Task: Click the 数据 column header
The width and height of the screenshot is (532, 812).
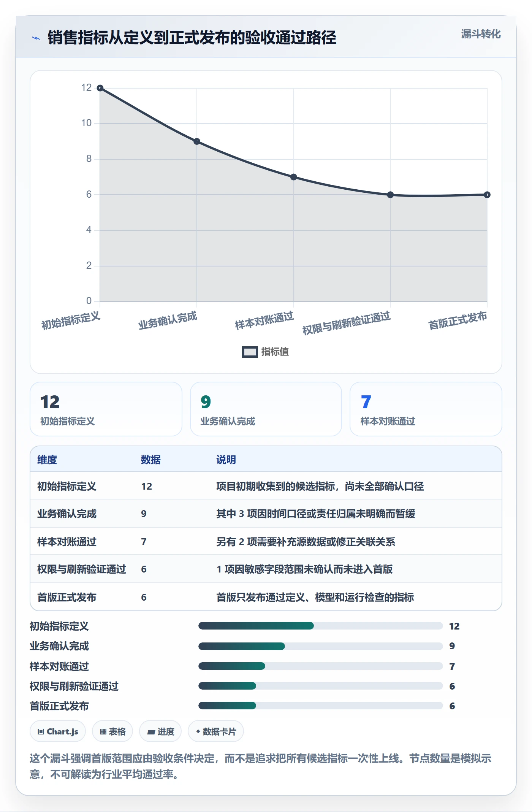Action: coord(150,460)
